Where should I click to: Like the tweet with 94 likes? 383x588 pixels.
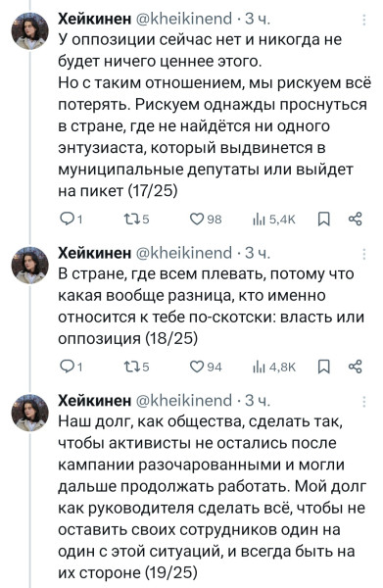coord(206,367)
